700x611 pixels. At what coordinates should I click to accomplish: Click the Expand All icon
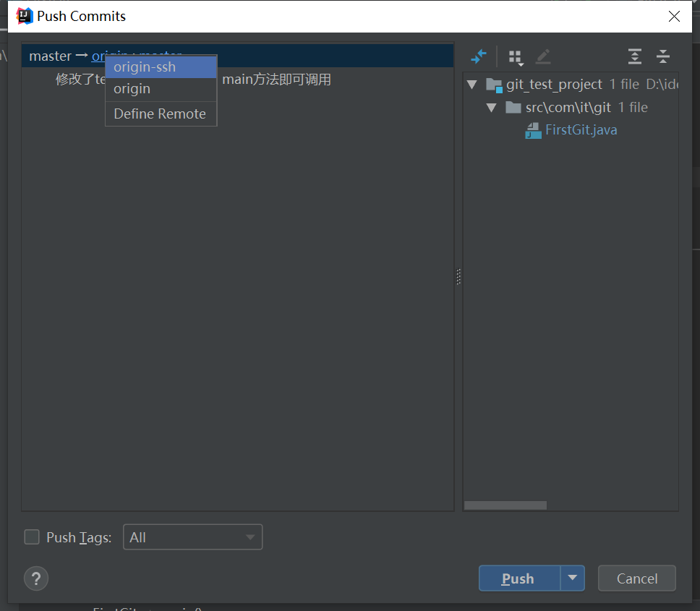634,56
